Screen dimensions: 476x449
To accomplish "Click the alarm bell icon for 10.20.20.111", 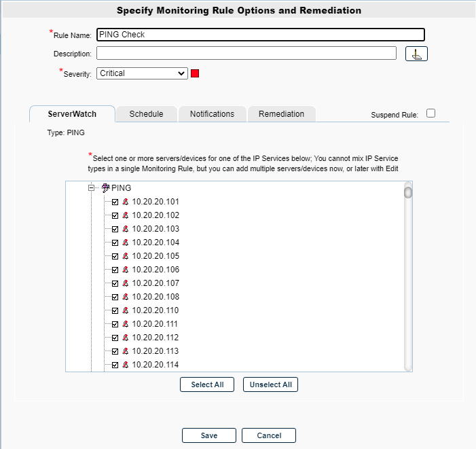I will [x=126, y=324].
